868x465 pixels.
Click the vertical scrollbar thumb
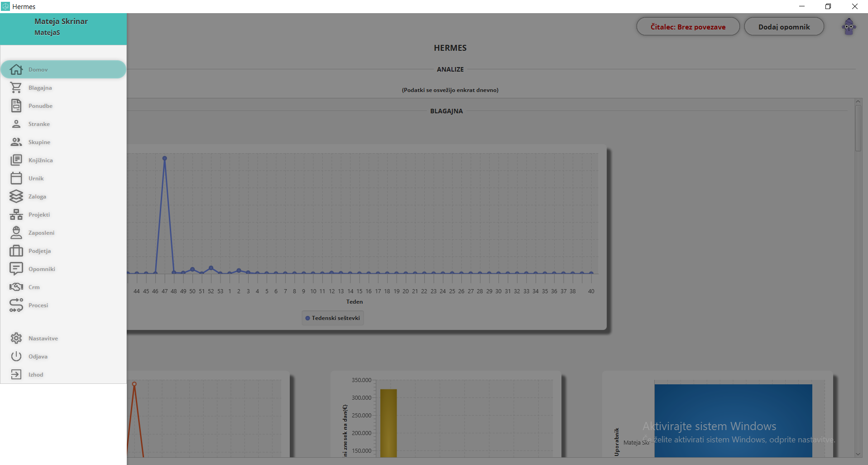coord(858,128)
